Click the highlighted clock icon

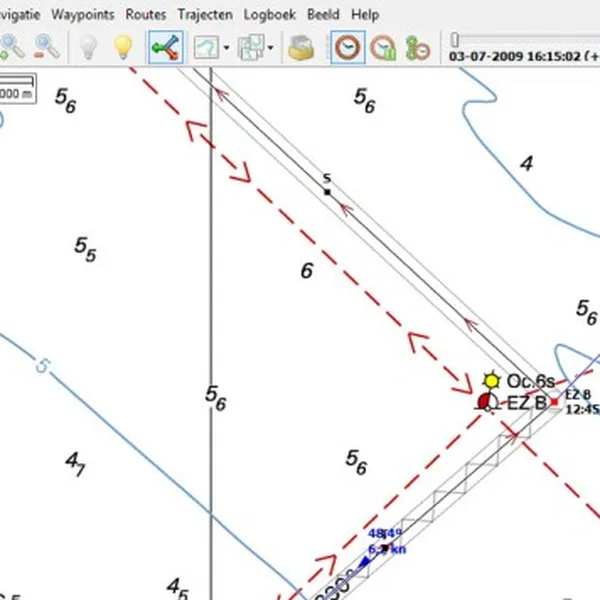click(347, 46)
